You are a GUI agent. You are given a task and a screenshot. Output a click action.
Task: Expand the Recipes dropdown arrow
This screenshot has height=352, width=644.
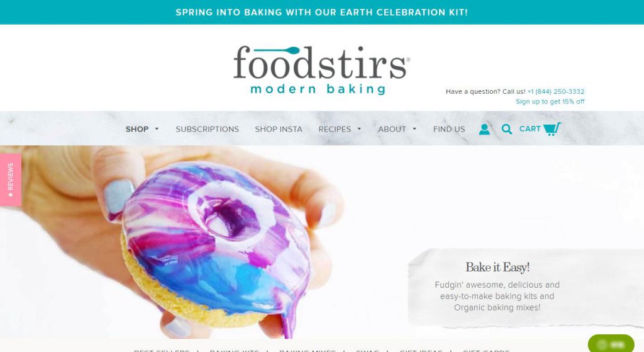tap(359, 129)
